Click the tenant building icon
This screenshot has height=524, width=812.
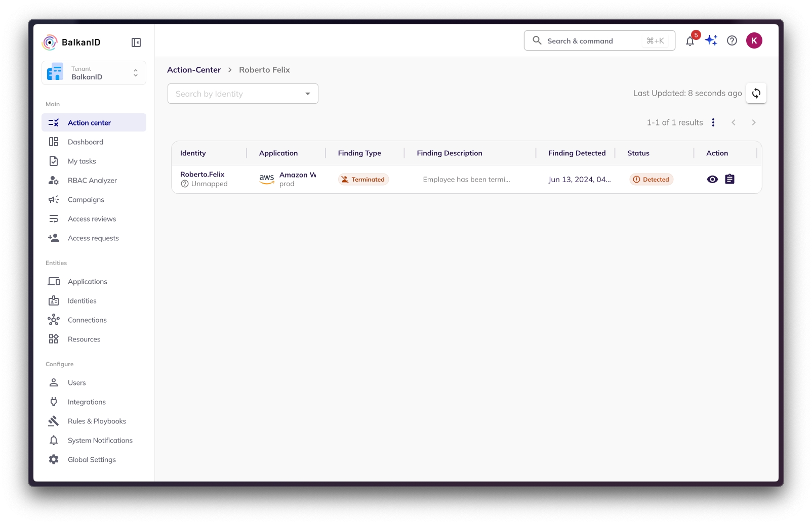55,72
